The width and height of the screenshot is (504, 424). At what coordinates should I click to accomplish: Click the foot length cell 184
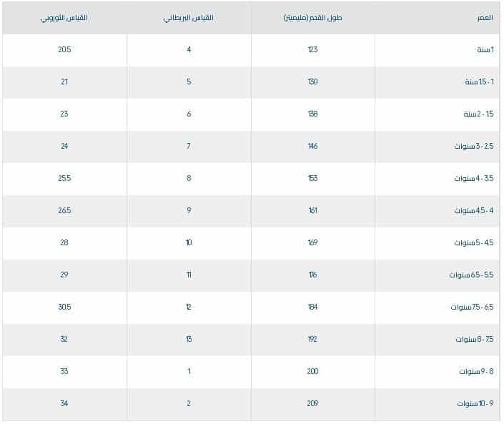coord(313,307)
